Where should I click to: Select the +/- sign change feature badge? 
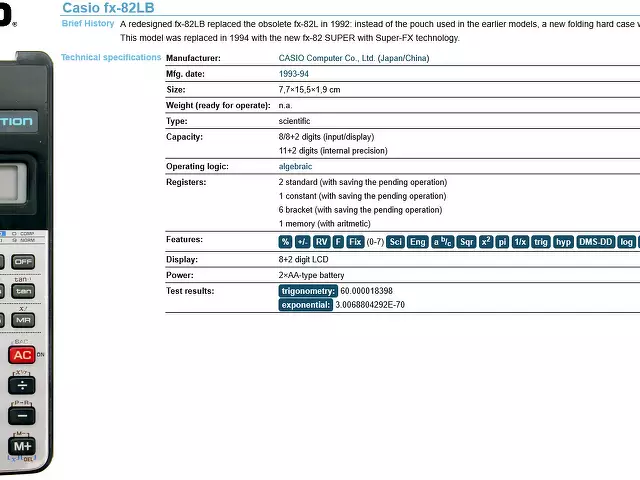point(303,242)
